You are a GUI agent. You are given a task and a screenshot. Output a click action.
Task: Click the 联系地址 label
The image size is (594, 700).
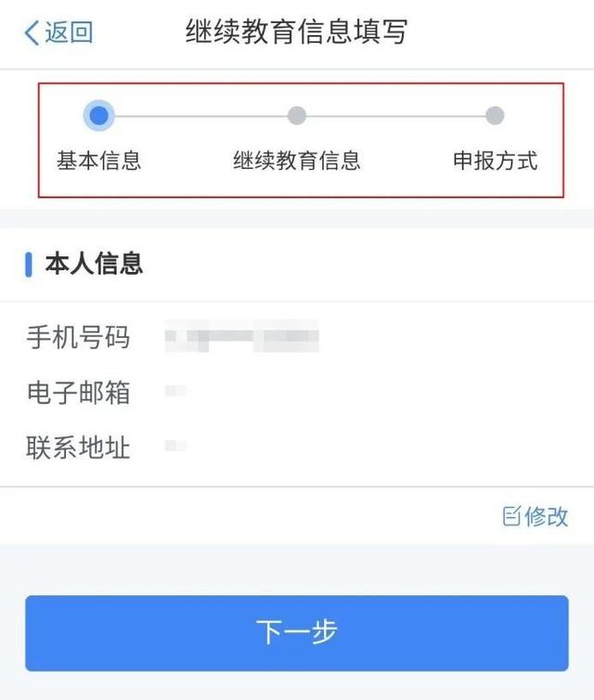pos(79,447)
